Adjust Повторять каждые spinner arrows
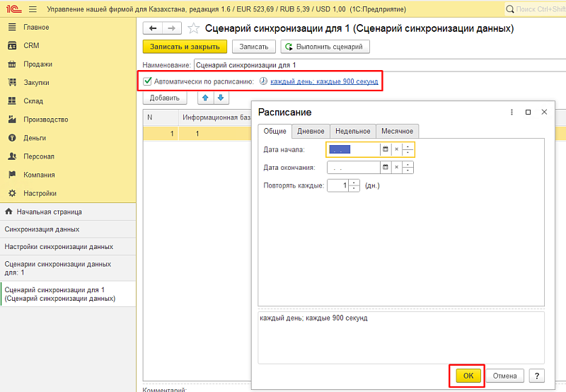Viewport: 566px width, 392px height. point(355,185)
